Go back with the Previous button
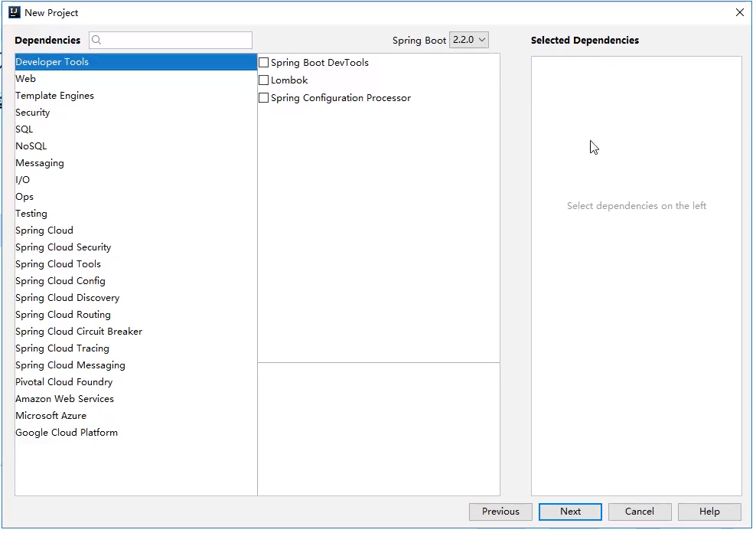 (x=500, y=512)
